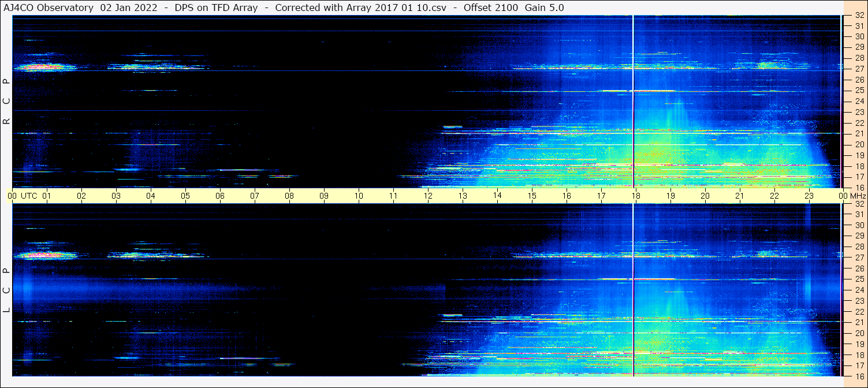Click hour '02' on the time axis
Screen dimensions: 868x388
[81, 196]
